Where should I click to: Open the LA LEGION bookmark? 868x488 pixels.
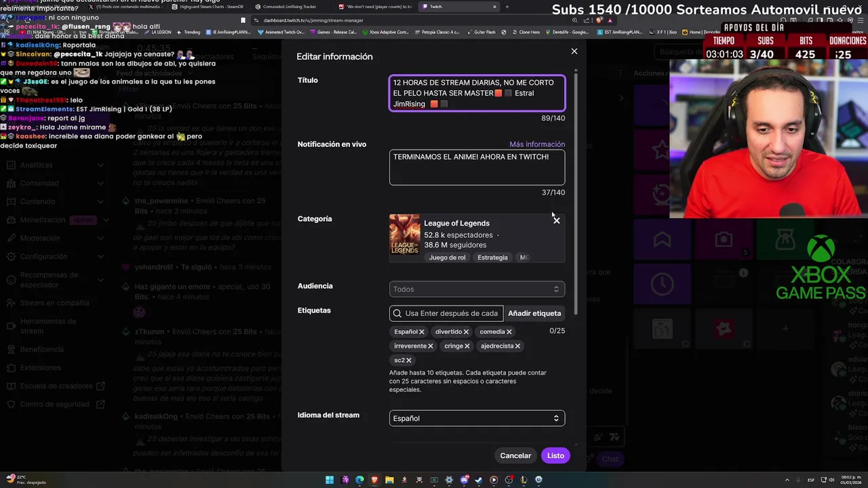click(157, 32)
